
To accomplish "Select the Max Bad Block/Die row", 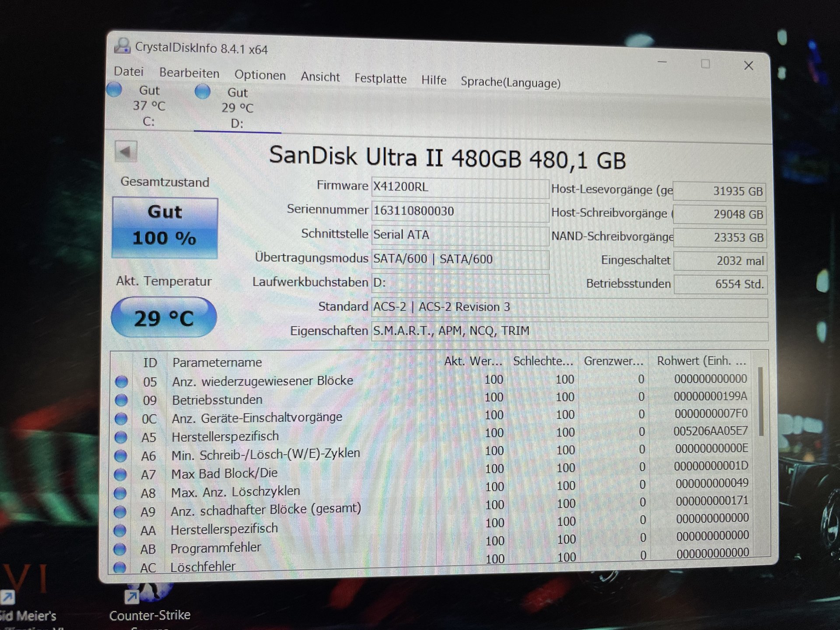I will click(x=431, y=471).
